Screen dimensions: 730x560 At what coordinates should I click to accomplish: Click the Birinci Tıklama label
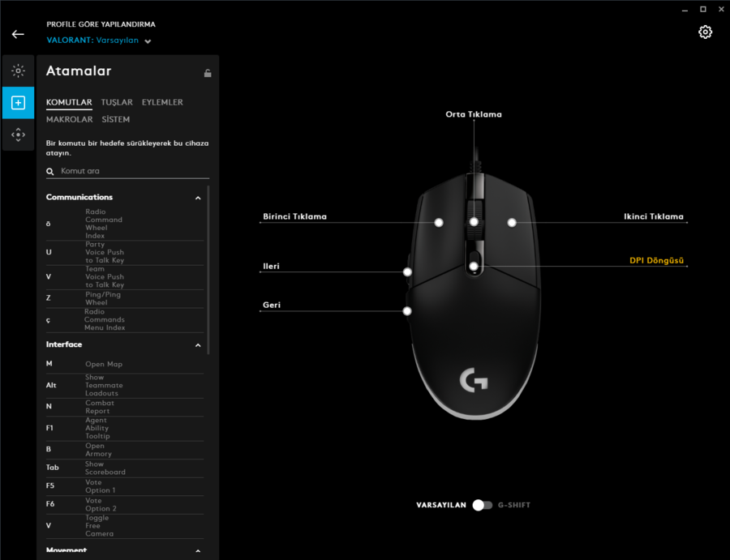pyautogui.click(x=294, y=216)
